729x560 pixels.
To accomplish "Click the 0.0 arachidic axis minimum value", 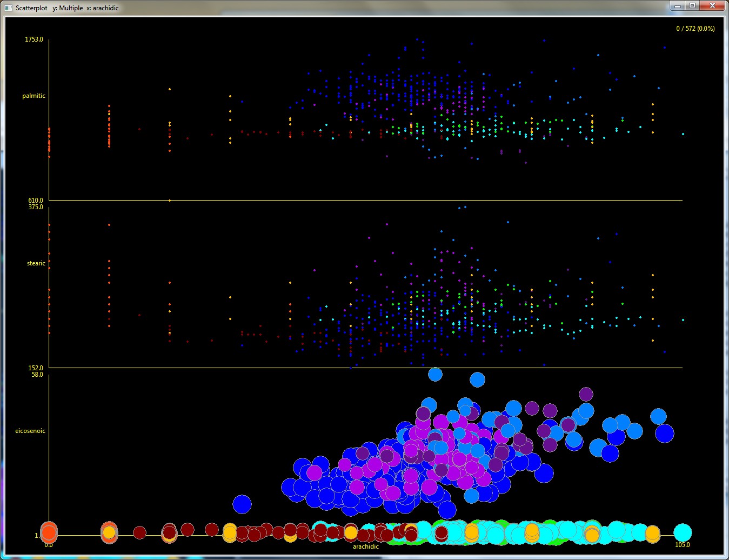I will [x=49, y=545].
